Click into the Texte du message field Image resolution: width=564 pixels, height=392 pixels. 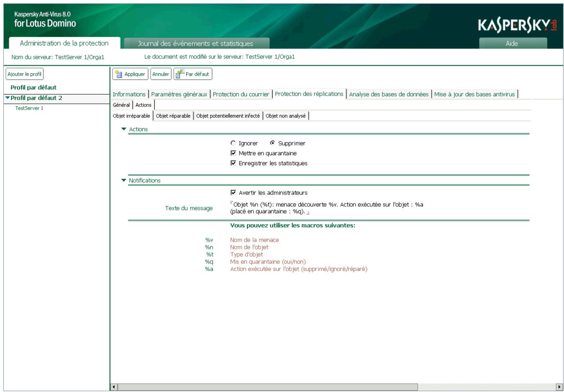pyautogui.click(x=327, y=208)
